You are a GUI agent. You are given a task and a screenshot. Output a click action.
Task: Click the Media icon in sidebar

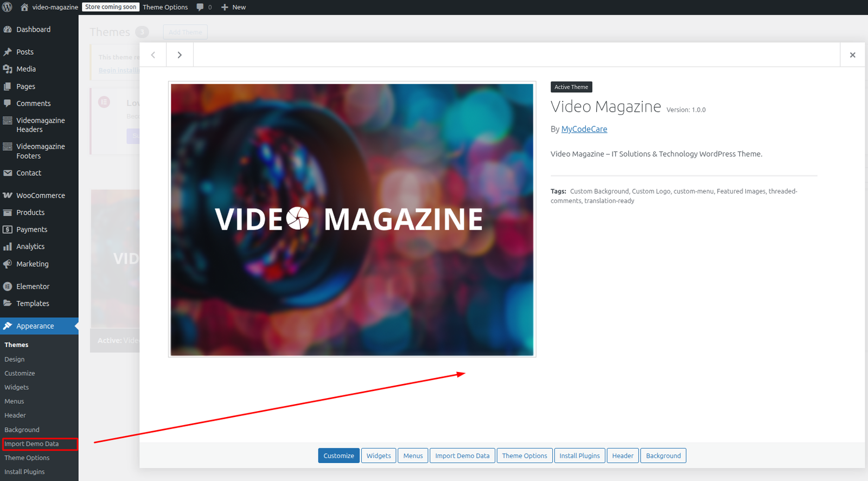pos(8,69)
